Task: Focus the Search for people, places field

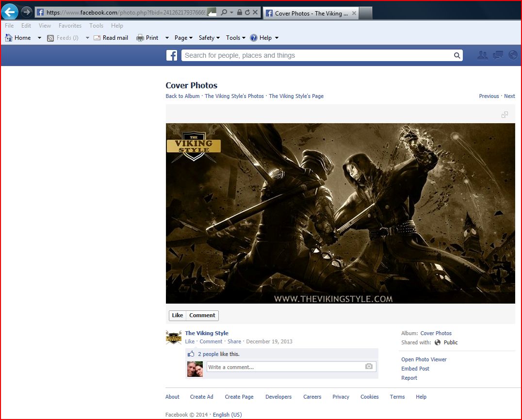Action: pyautogui.click(x=322, y=56)
